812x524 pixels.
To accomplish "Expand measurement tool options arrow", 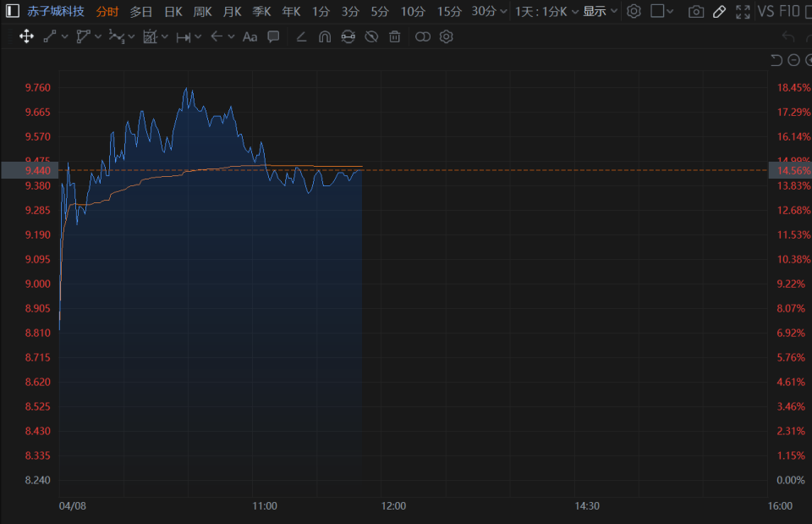I will click(x=165, y=36).
